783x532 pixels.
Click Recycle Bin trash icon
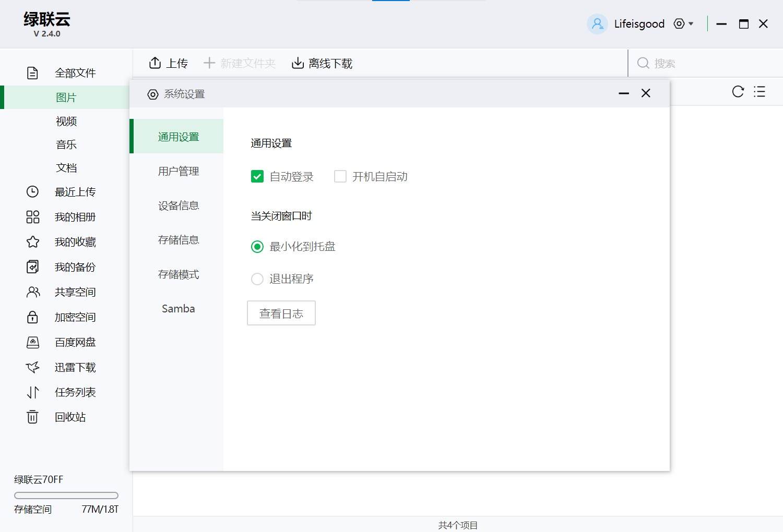click(x=32, y=417)
